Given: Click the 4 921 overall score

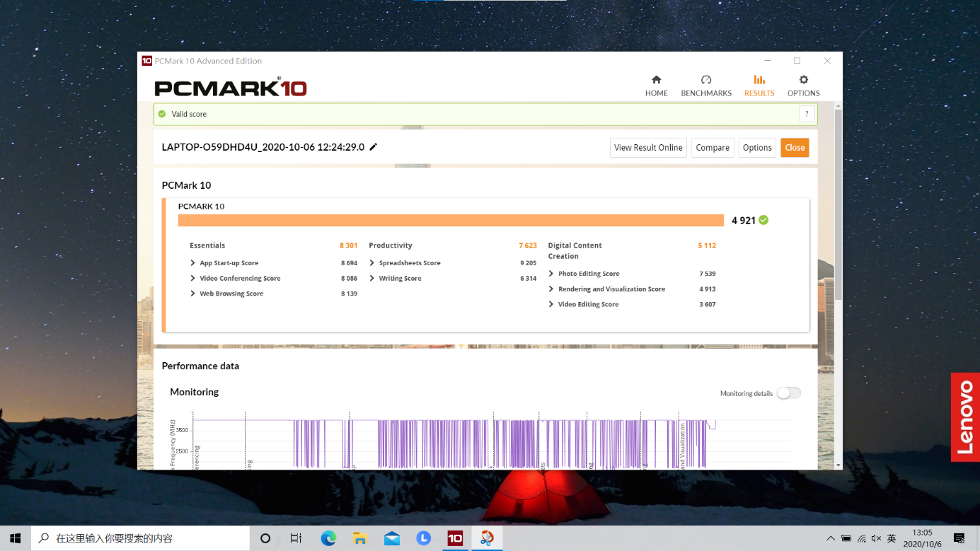Looking at the screenshot, I should 744,221.
